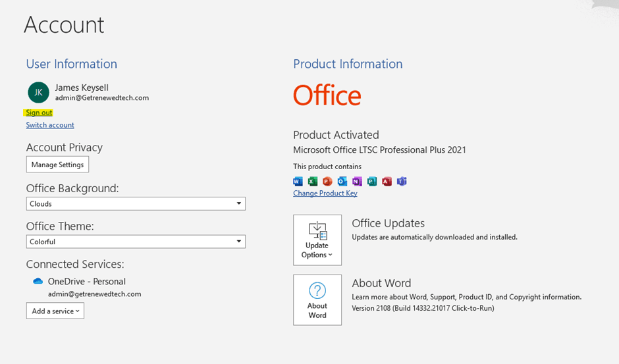619x364 pixels.
Task: Click the PowerPoint app icon
Action: 327,182
